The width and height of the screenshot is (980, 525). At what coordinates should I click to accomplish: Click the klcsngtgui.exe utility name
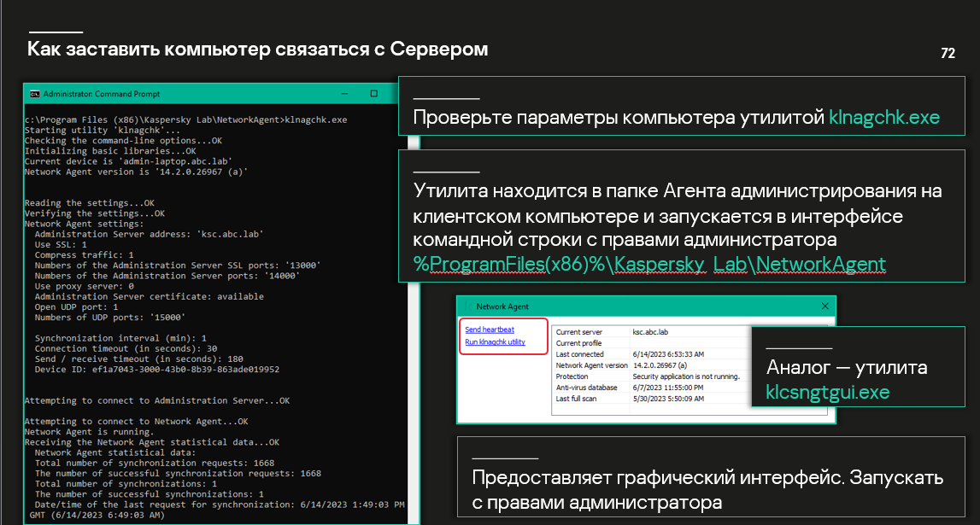828,392
